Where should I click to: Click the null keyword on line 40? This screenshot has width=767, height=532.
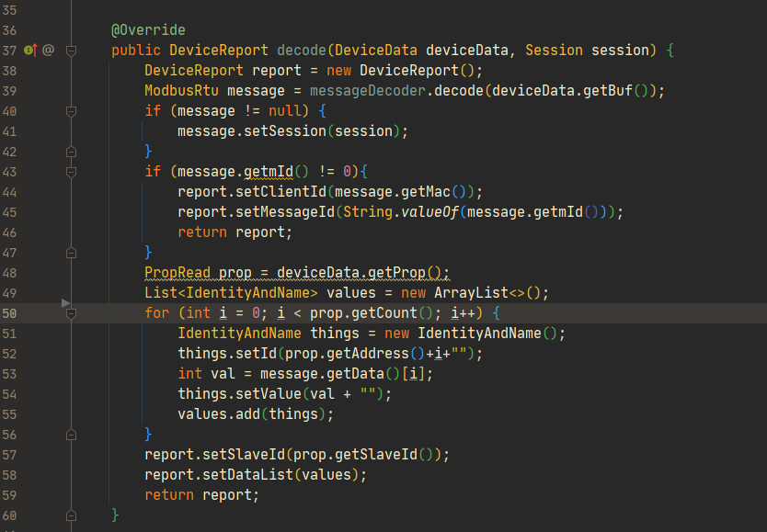pos(285,111)
